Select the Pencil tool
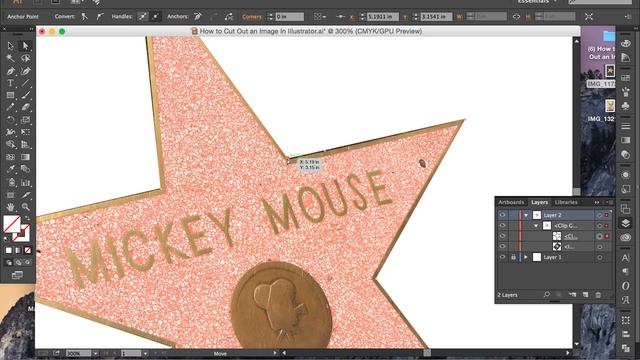The height and width of the screenshot is (360, 640). 11,108
